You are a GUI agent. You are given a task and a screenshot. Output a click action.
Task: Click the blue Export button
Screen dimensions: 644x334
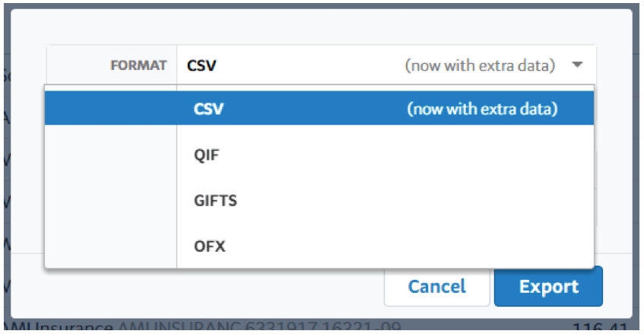coord(548,286)
